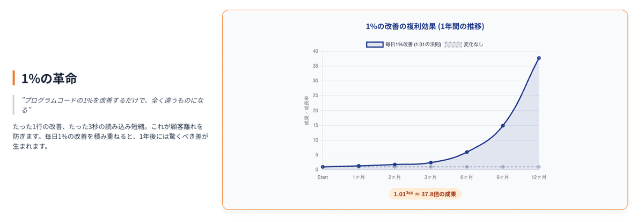644x222 pixels.
Task: Toggle the 変化なし legend entry
Action: 473,45
